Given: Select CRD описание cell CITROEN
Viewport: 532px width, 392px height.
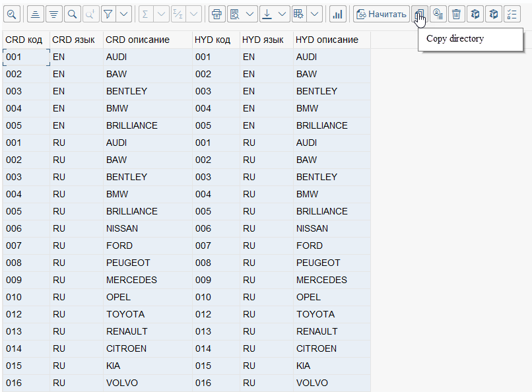Looking at the screenshot, I should [x=148, y=348].
